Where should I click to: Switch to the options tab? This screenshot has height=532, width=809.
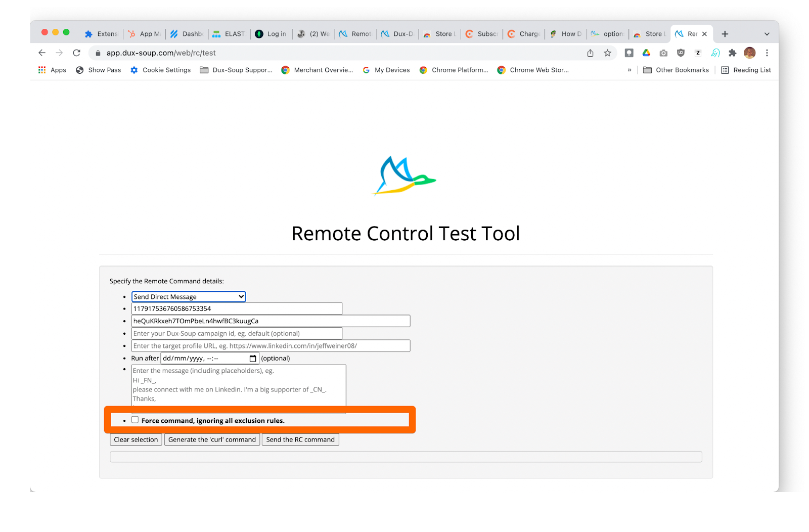(608, 34)
